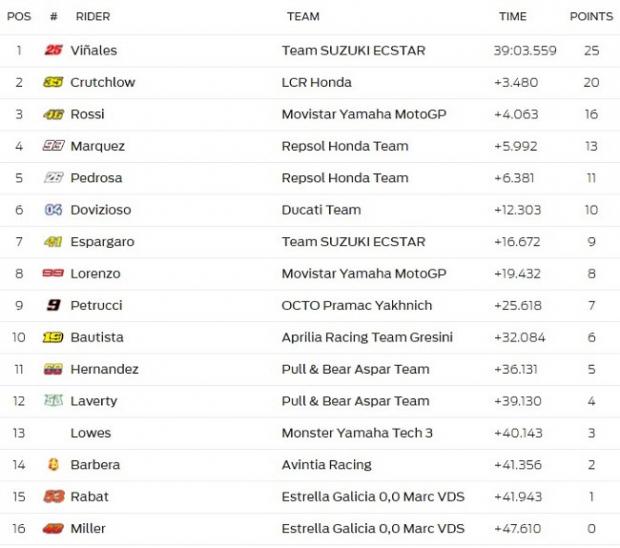Click the POS column header
The image size is (620, 548).
(x=19, y=17)
